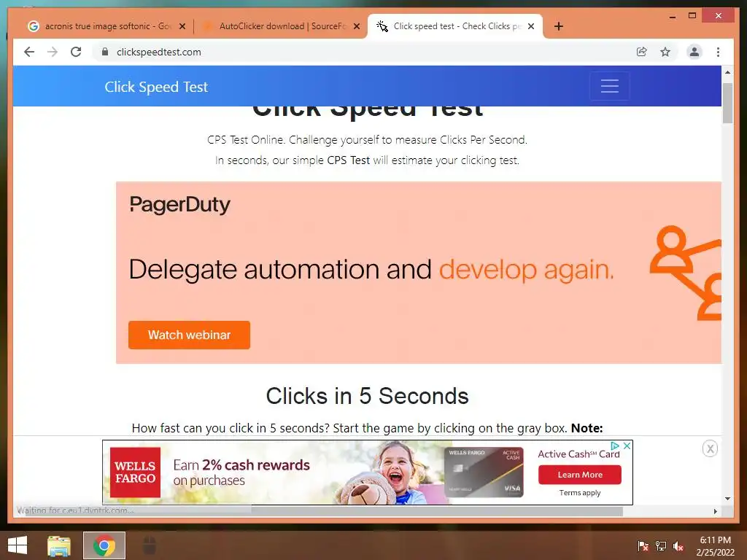The height and width of the screenshot is (560, 747).
Task: Open the PagerDuty logo in the ad
Action: [x=179, y=205]
